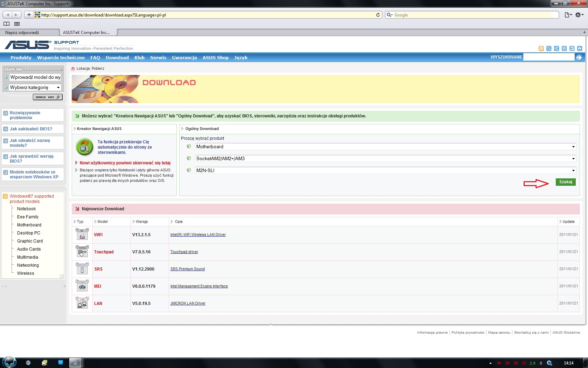
Task: Click the green Szukaj button
Action: coord(566,182)
